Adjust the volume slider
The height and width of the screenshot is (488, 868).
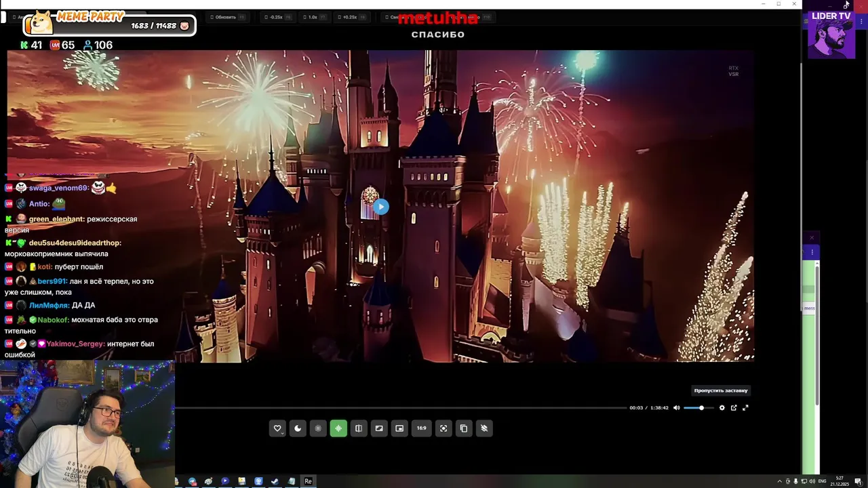point(698,408)
